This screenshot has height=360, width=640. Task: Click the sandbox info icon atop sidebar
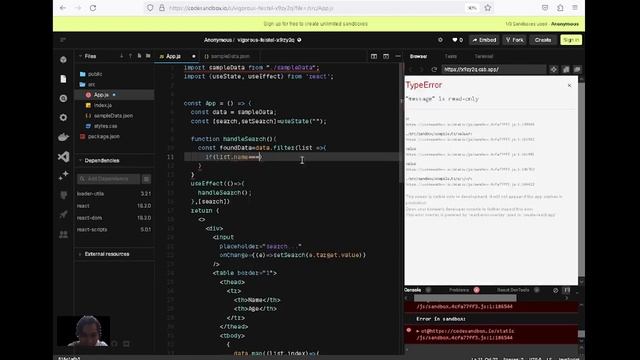(x=63, y=60)
